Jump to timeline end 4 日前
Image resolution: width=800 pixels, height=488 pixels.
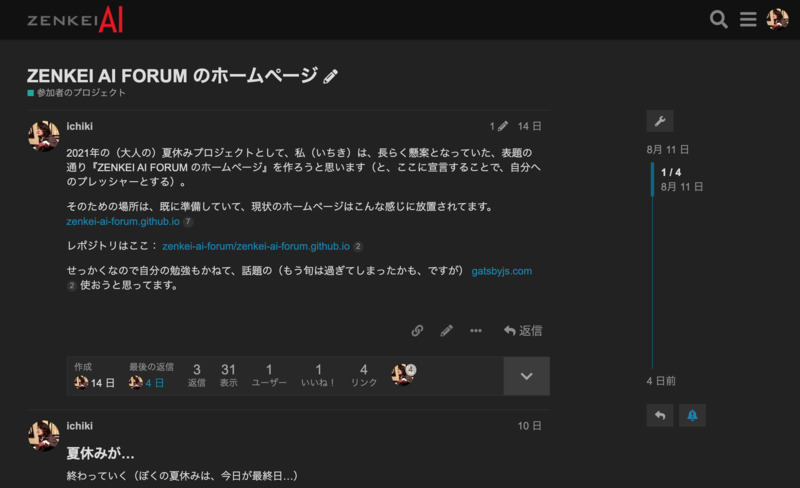(661, 381)
